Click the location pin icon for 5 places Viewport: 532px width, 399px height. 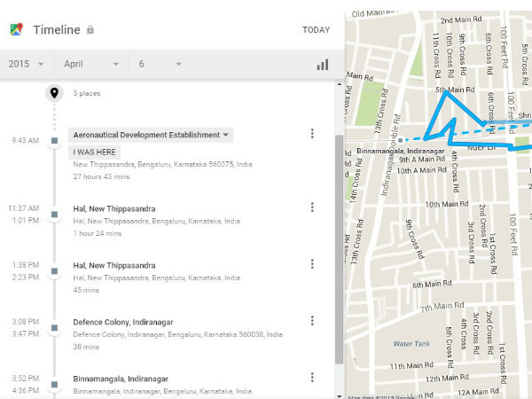pyautogui.click(x=54, y=93)
